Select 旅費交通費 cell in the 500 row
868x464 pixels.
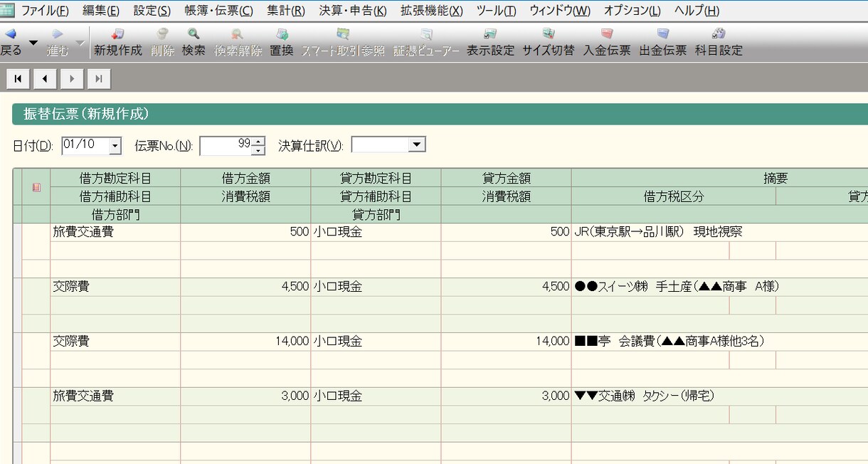pos(115,232)
